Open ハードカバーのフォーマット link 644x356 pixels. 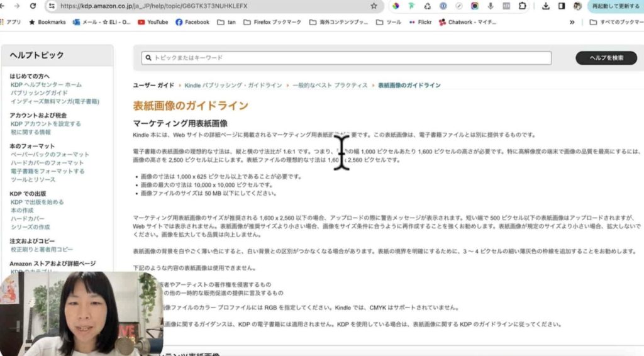click(x=47, y=163)
